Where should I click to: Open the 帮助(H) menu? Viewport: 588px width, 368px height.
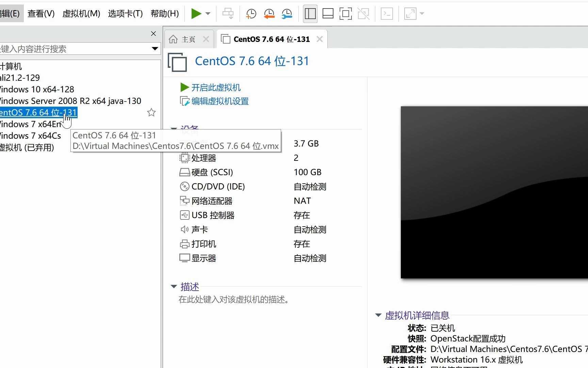[165, 14]
